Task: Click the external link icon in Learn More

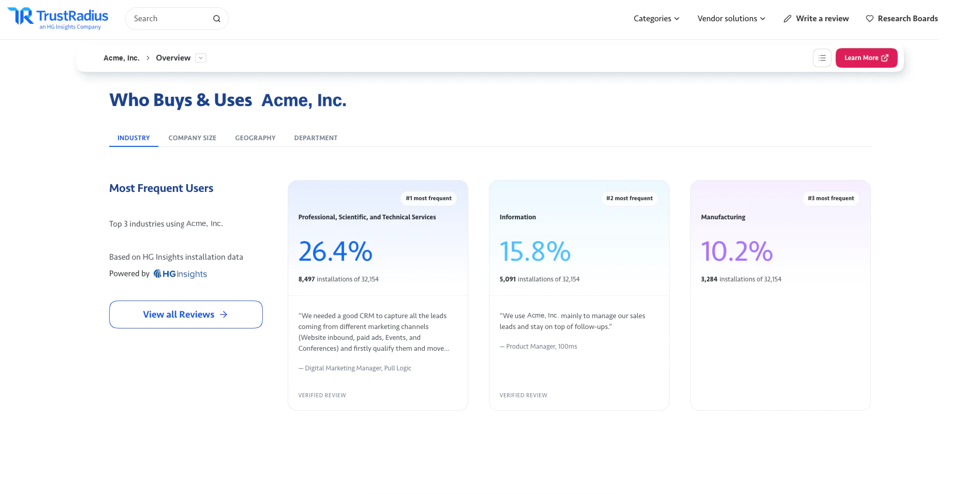Action: 885,58
